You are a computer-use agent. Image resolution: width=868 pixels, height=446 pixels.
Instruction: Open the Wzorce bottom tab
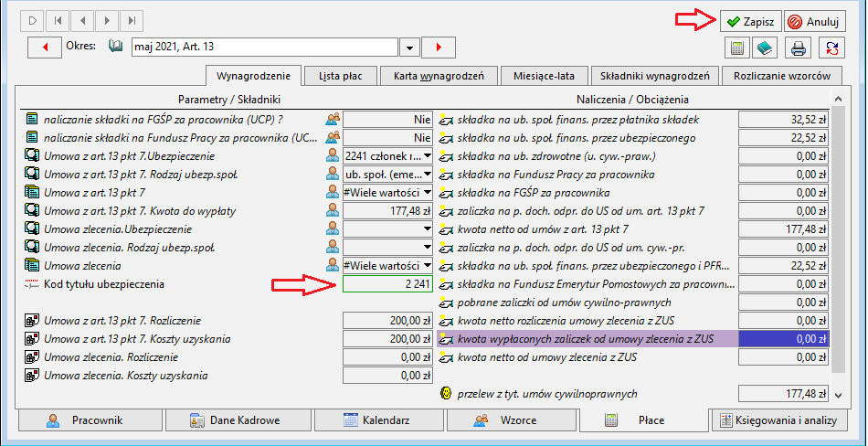512,420
